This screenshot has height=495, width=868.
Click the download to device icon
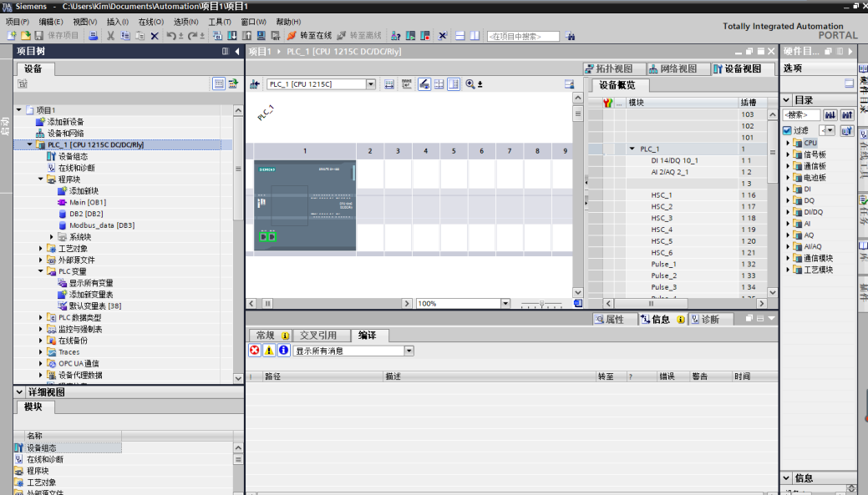coord(232,35)
